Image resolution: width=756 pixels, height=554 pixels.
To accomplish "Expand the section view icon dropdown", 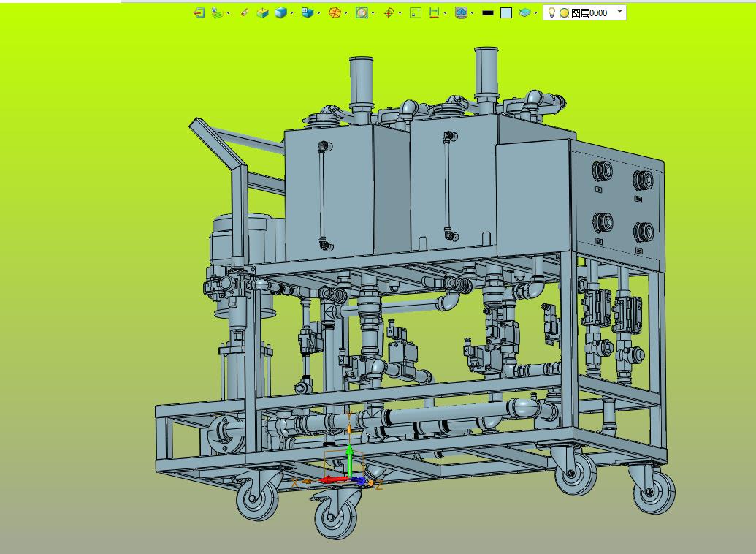I will click(373, 13).
